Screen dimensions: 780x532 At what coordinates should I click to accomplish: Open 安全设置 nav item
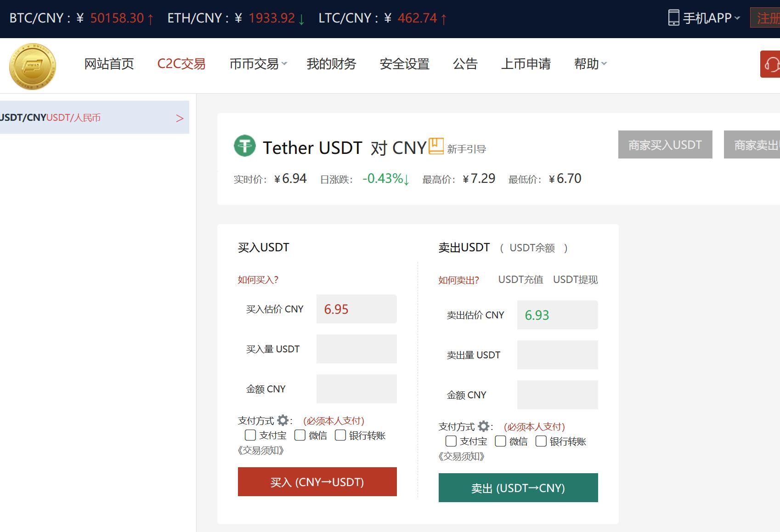(404, 64)
